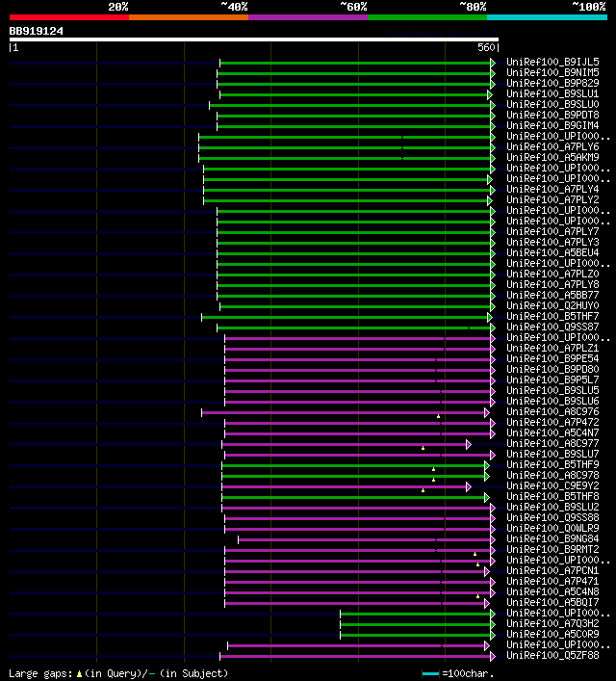Click the white query sequence bar
Viewport: 616px width, 681px height.
tap(254, 39)
